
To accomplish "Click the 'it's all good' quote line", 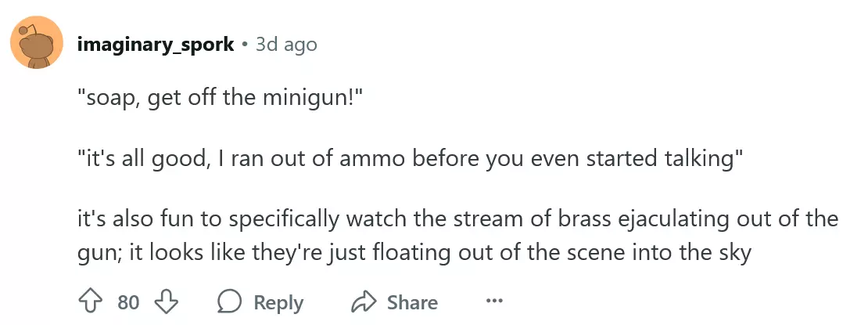I will pyautogui.click(x=408, y=160).
